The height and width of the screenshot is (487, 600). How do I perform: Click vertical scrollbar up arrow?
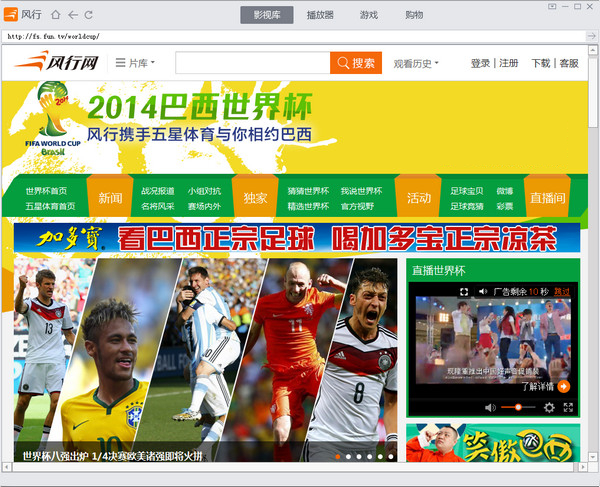pos(593,50)
